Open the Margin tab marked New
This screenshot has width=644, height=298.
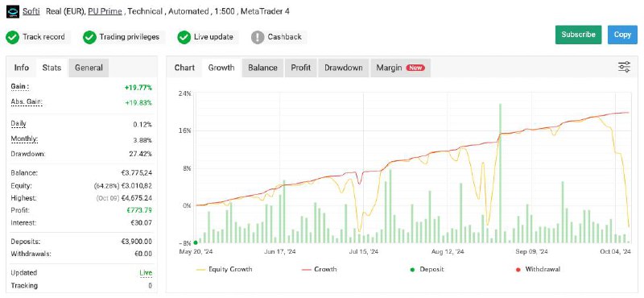[x=400, y=68]
